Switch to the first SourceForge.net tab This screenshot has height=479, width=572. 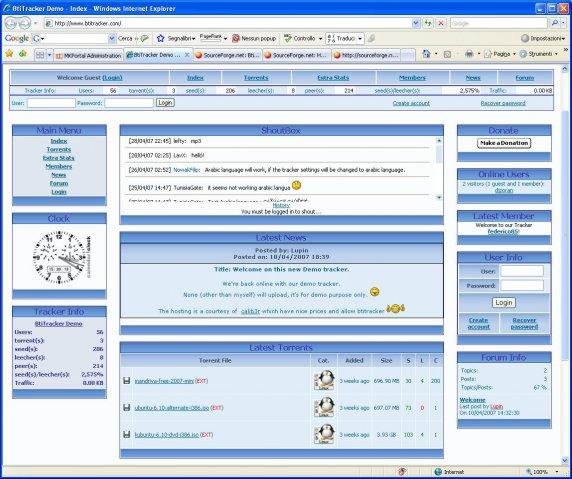pyautogui.click(x=228, y=55)
